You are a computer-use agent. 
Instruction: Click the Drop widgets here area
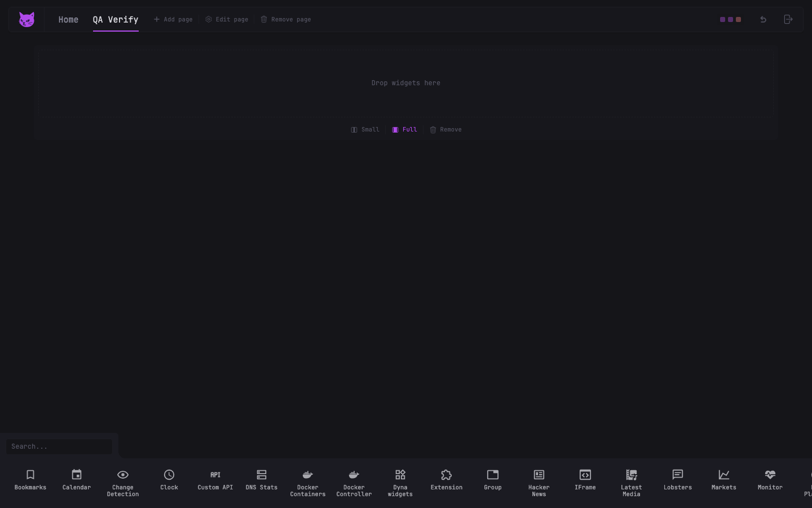tap(406, 83)
